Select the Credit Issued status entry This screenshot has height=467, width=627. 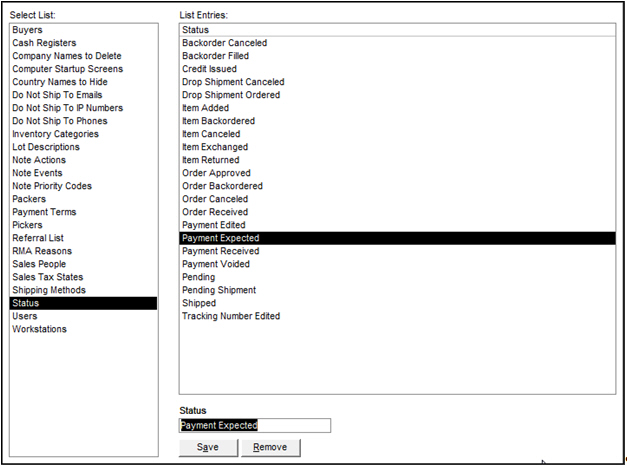(209, 69)
